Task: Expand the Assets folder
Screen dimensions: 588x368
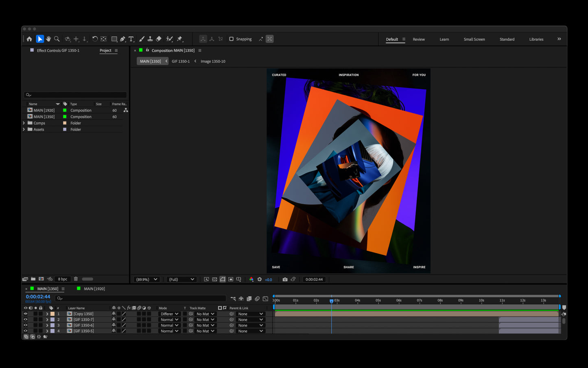Action: [x=24, y=129]
